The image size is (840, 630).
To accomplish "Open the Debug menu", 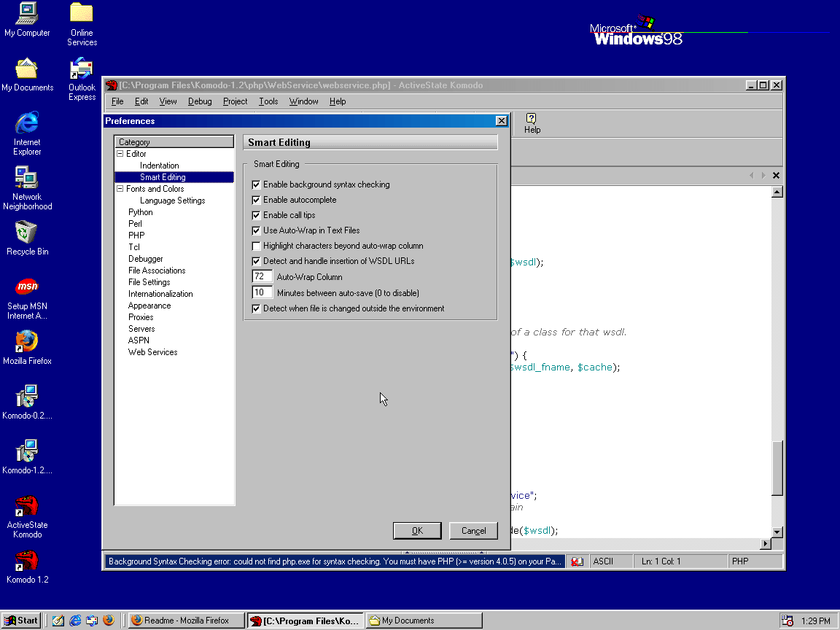I will (200, 101).
